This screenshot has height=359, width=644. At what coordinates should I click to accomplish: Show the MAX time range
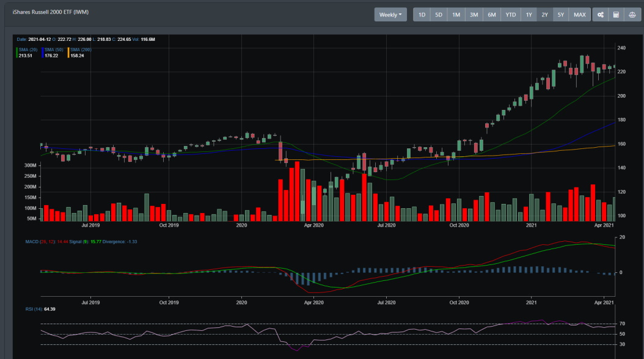click(579, 15)
